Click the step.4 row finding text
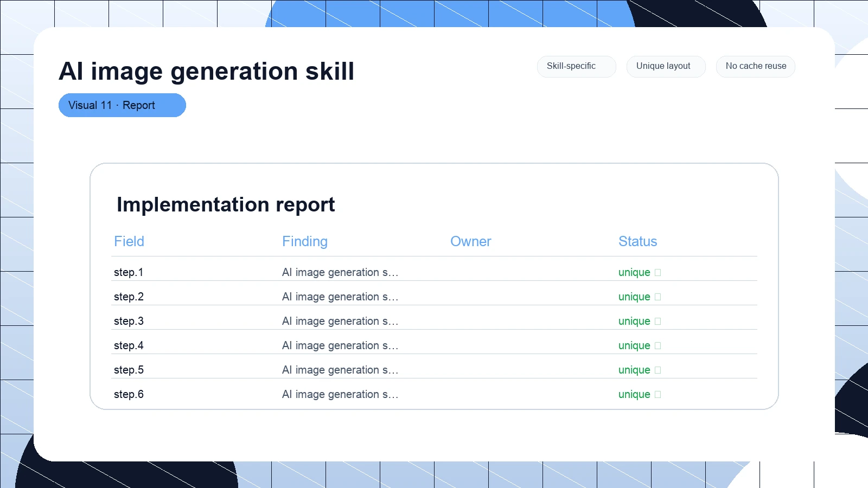868x488 pixels. [340, 345]
